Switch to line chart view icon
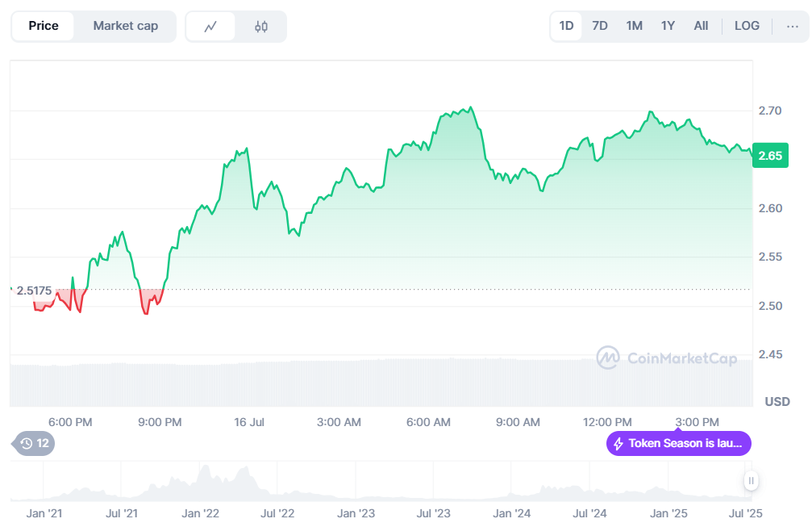Image resolution: width=812 pixels, height=527 pixels. (210, 27)
